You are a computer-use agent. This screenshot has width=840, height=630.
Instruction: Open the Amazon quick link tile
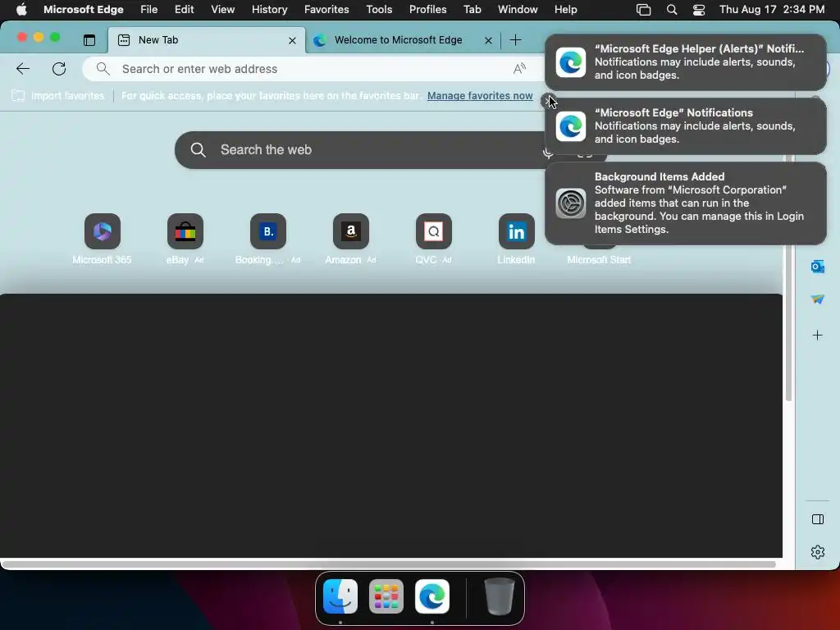click(351, 231)
